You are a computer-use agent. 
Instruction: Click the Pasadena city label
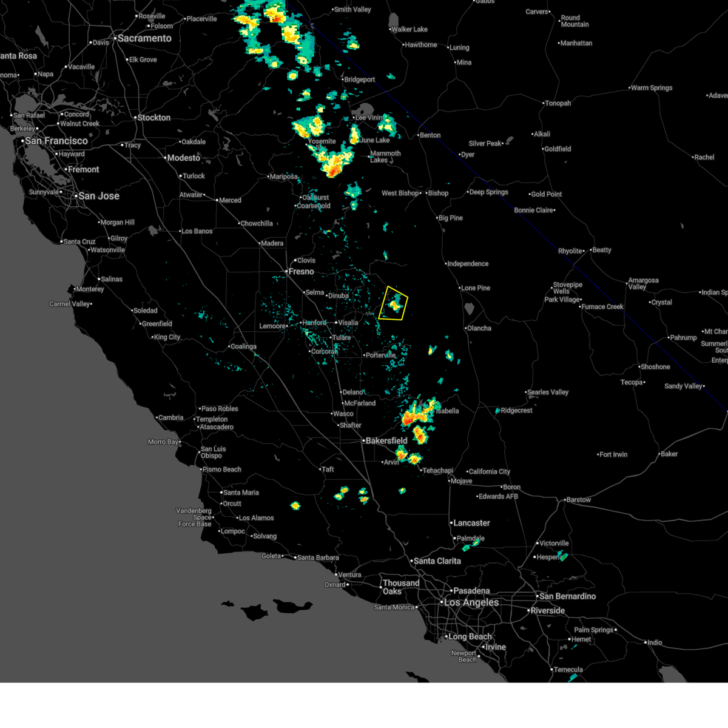click(x=471, y=591)
